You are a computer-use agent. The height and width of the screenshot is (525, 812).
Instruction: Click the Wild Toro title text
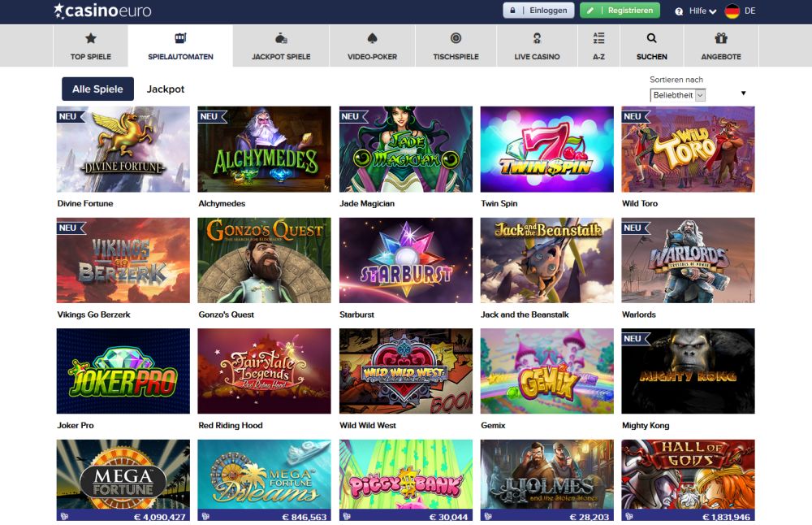[x=640, y=204]
